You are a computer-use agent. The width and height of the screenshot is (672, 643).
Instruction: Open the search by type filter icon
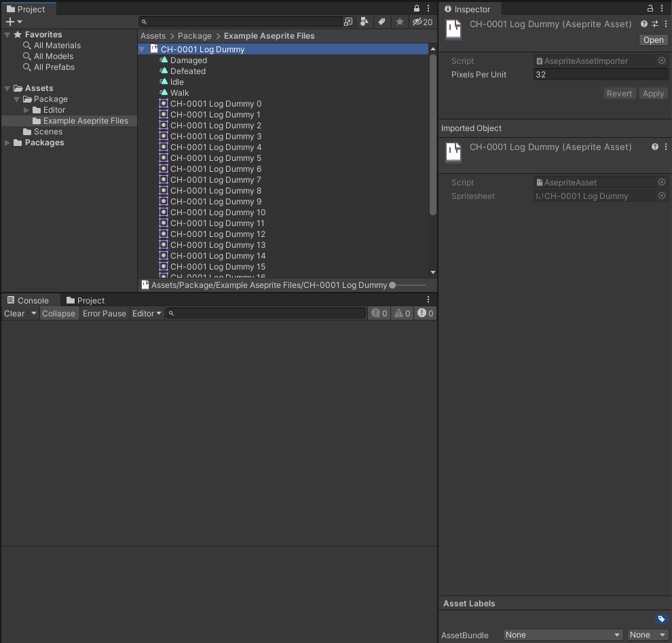tap(365, 22)
